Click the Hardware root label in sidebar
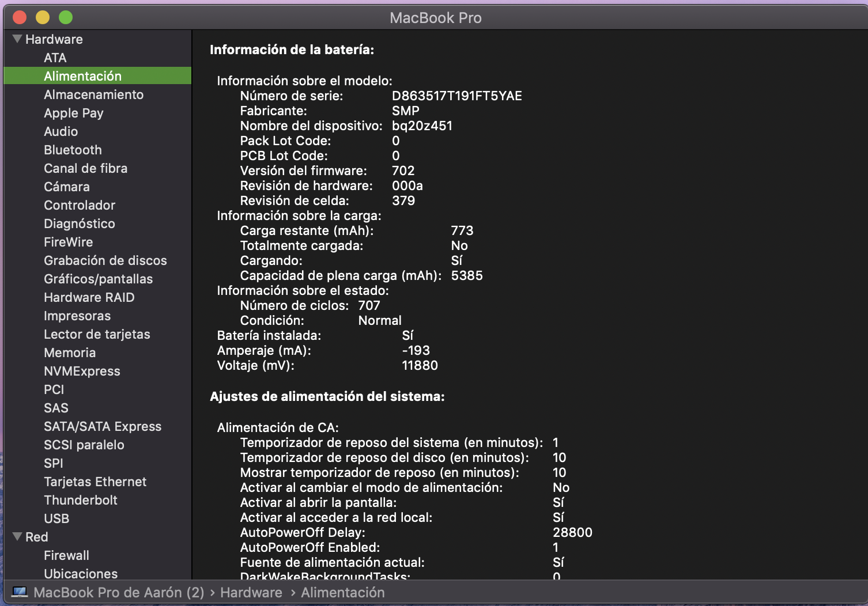The image size is (868, 606). point(54,39)
